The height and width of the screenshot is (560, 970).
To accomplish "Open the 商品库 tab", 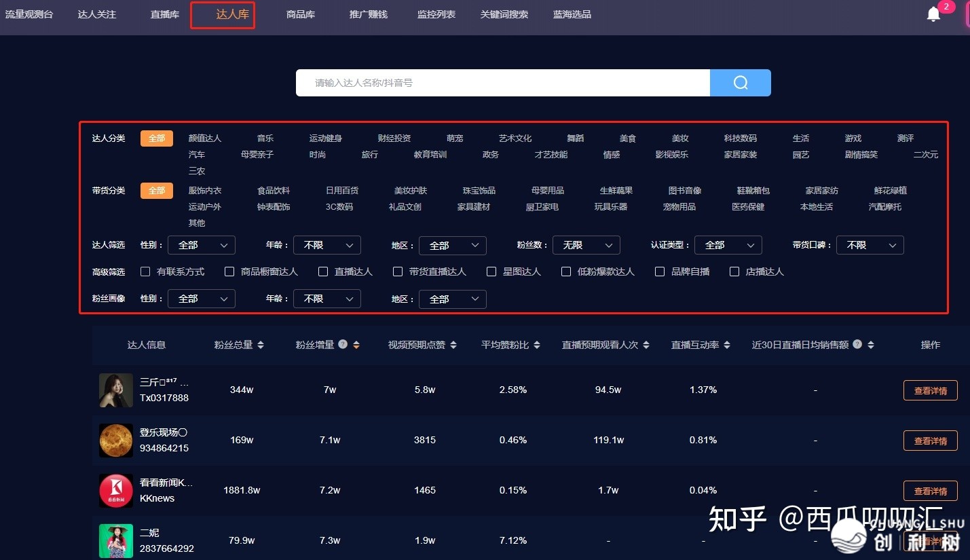I will pyautogui.click(x=301, y=14).
